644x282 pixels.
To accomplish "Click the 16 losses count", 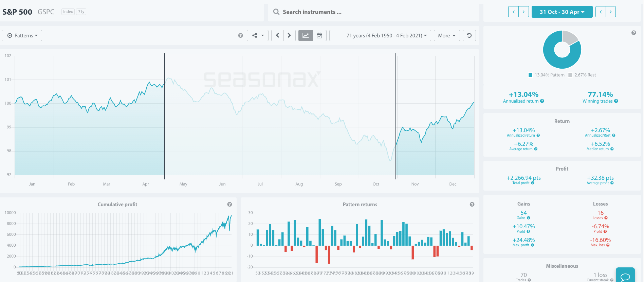I will pyautogui.click(x=600, y=213).
